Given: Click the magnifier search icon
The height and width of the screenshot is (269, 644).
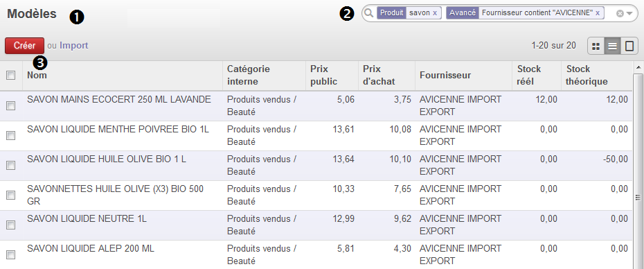Looking at the screenshot, I should (x=369, y=13).
